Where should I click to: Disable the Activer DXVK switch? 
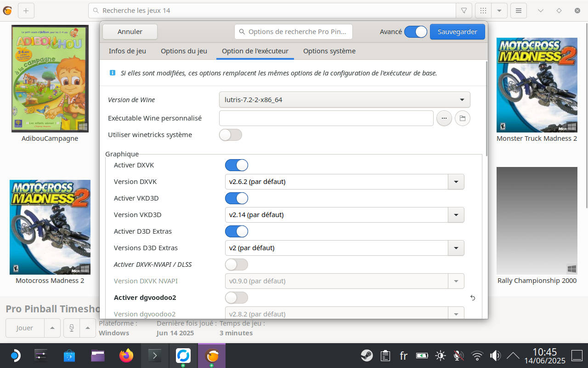(x=237, y=165)
